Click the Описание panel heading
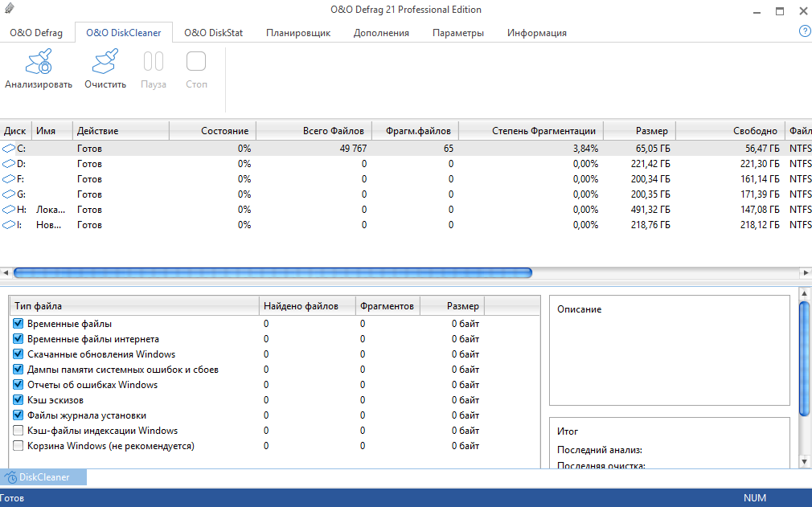The height and width of the screenshot is (507, 812). pos(579,309)
